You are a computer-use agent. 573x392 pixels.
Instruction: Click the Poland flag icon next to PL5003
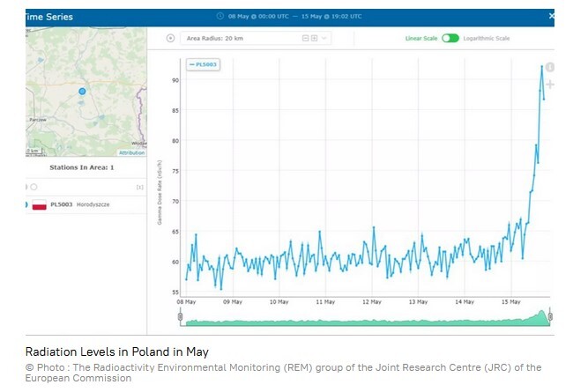tap(39, 205)
